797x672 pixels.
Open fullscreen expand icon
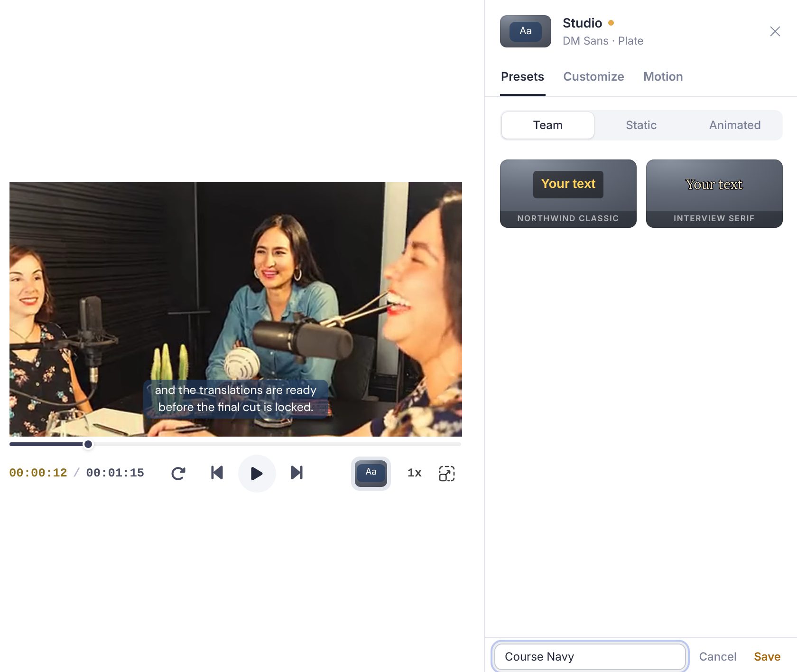pos(447,473)
